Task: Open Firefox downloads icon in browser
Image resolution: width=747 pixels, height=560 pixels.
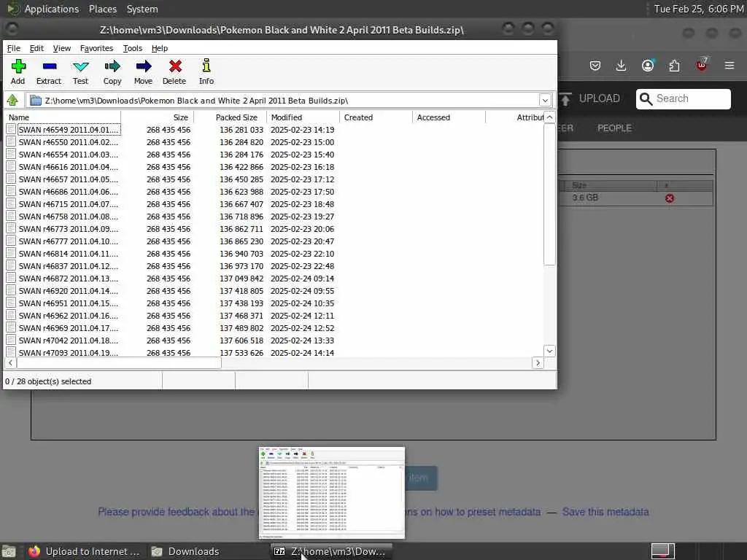Action: pyautogui.click(x=621, y=65)
